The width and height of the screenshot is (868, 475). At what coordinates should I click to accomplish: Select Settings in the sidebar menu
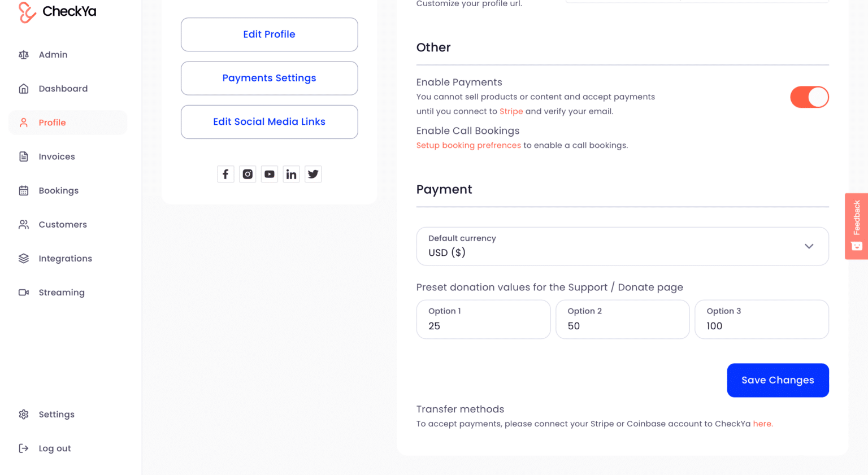pos(56,414)
